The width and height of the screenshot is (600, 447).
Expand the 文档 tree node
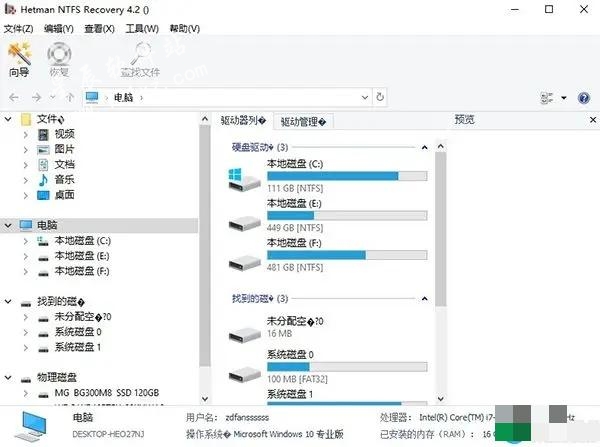(x=26, y=165)
